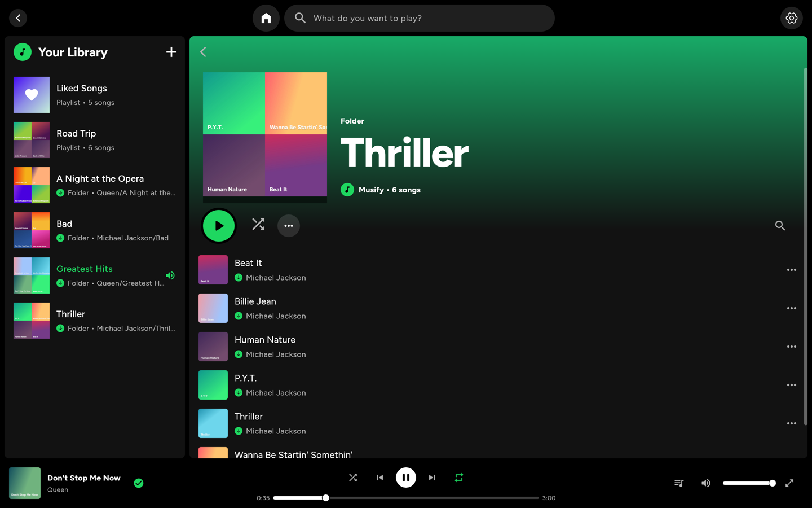The height and width of the screenshot is (508, 812).
Task: Open Liked Songs playlist
Action: point(95,95)
